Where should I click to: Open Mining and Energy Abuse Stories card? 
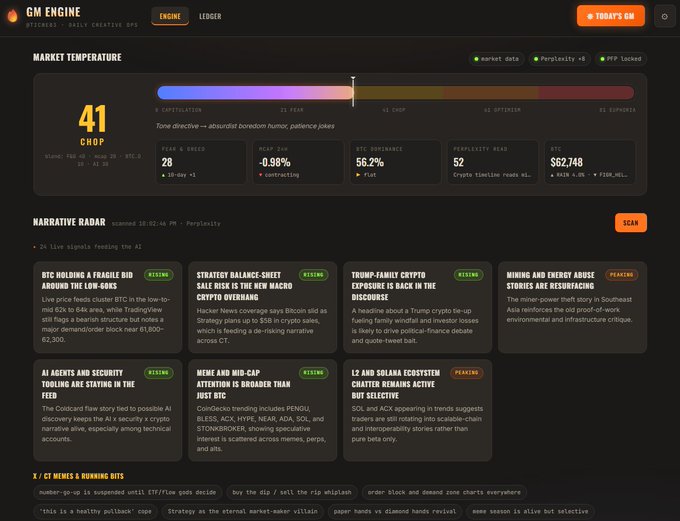[x=572, y=307]
